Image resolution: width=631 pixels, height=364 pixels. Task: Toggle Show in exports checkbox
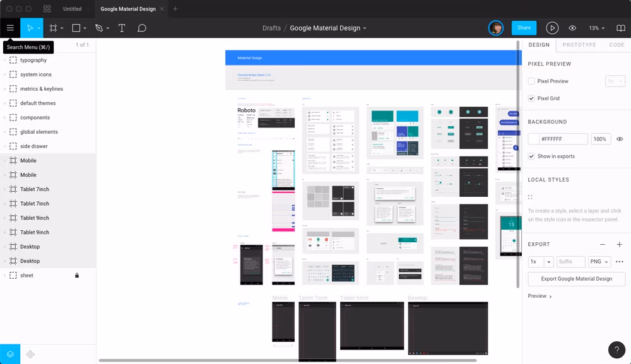[x=531, y=156]
